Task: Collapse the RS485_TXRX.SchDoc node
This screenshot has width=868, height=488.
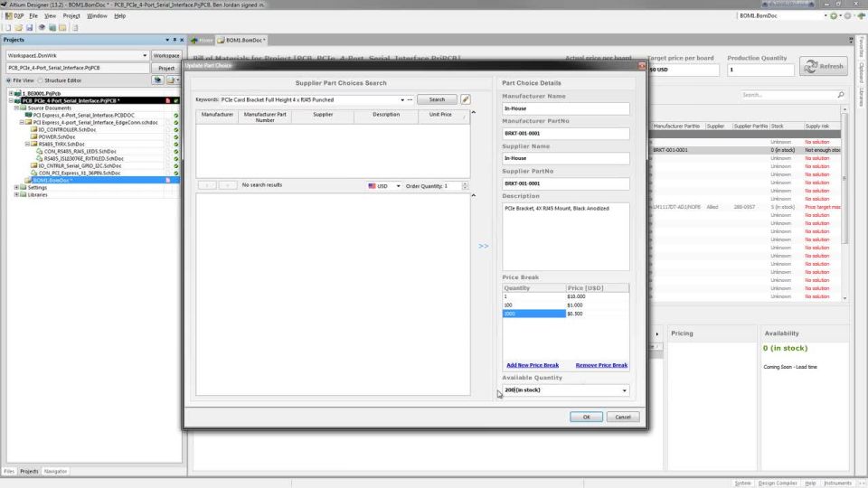Action: click(27, 145)
